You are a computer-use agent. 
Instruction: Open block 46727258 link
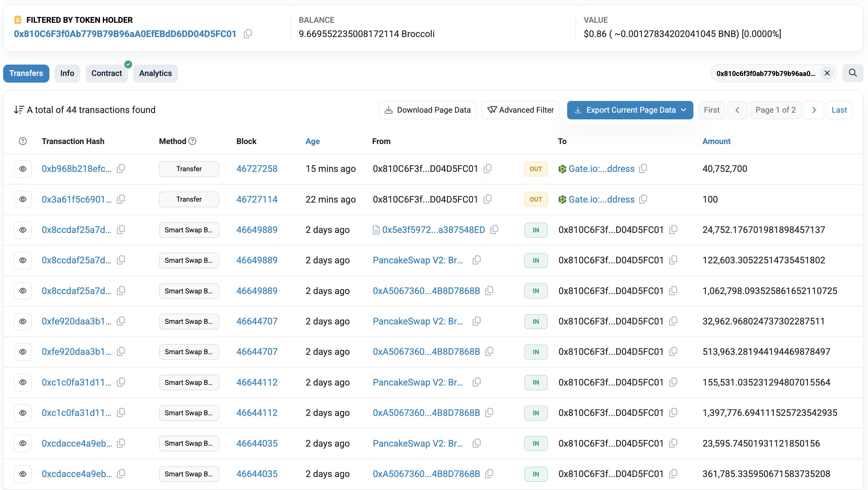(x=257, y=169)
